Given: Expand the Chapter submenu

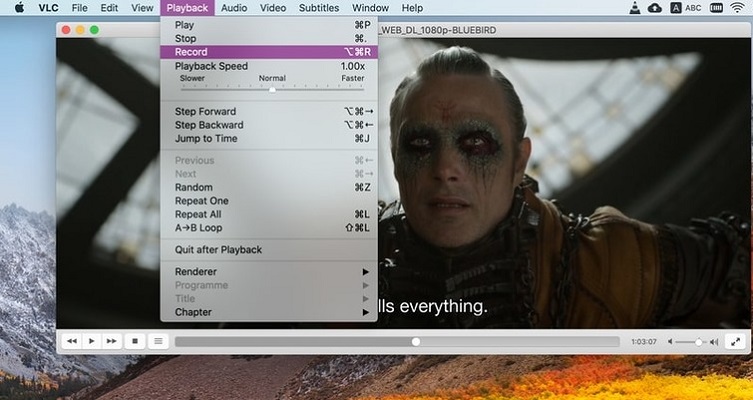Looking at the screenshot, I should coord(269,312).
